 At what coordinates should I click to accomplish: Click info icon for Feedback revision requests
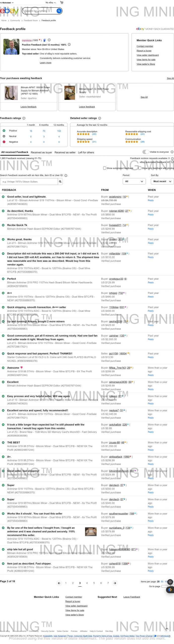(172, 158)
